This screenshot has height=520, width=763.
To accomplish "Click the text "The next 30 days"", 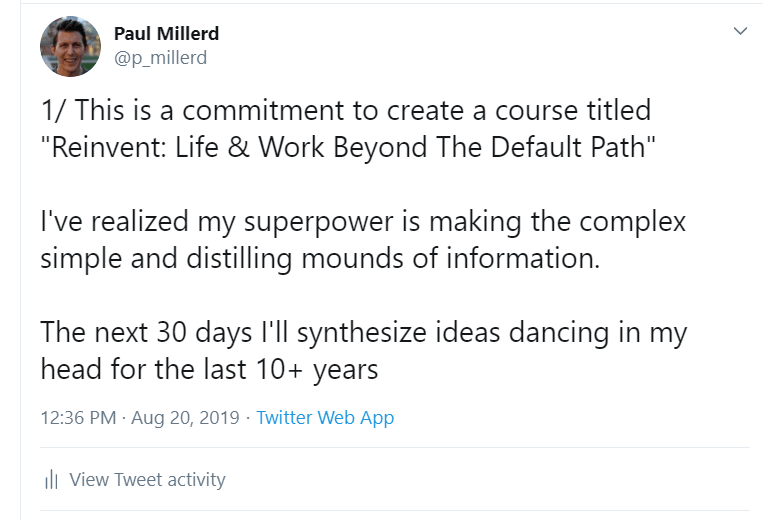I will [x=137, y=332].
